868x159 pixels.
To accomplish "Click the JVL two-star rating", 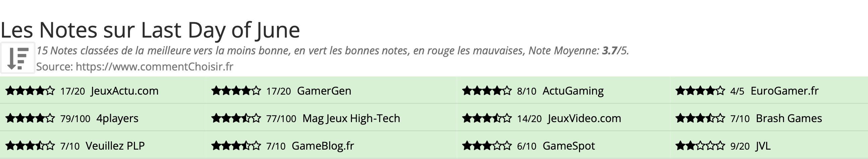I will pyautogui.click(x=700, y=146).
